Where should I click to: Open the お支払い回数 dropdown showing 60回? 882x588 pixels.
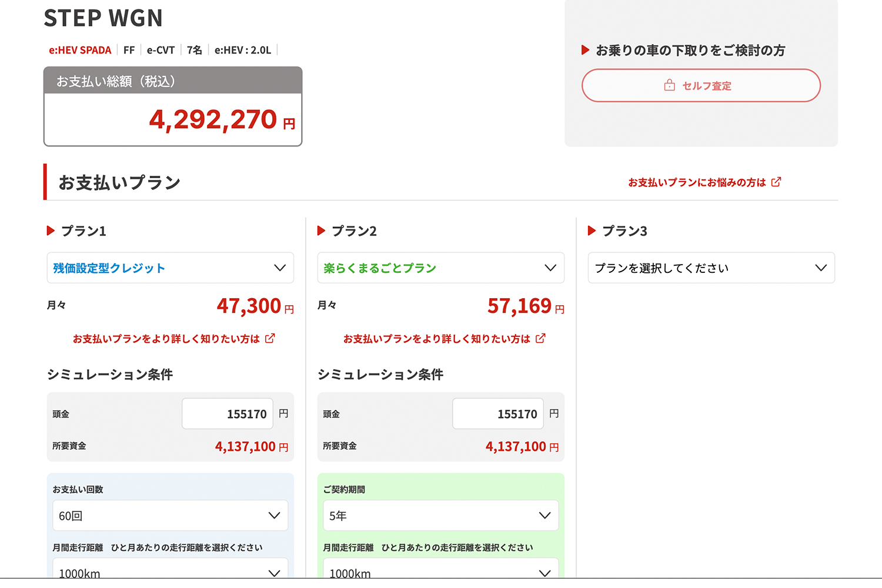[170, 515]
